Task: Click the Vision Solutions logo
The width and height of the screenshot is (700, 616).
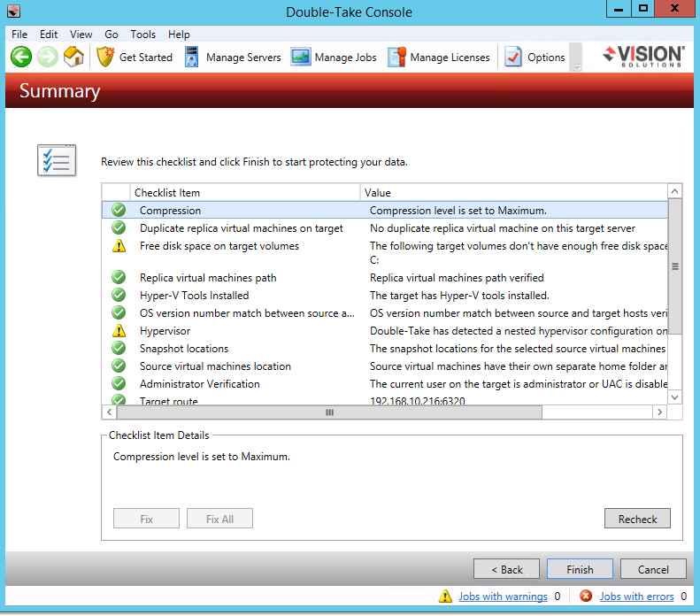Action: coord(643,56)
